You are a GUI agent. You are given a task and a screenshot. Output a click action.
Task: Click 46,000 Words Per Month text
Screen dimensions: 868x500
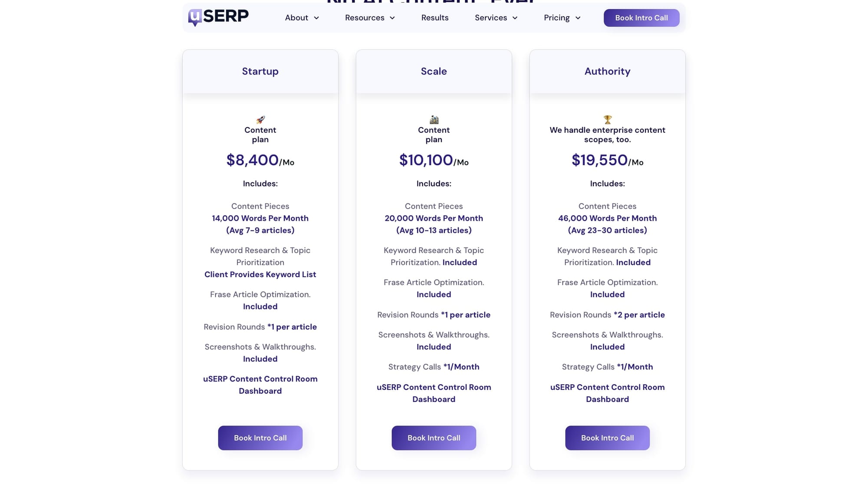pyautogui.click(x=607, y=218)
